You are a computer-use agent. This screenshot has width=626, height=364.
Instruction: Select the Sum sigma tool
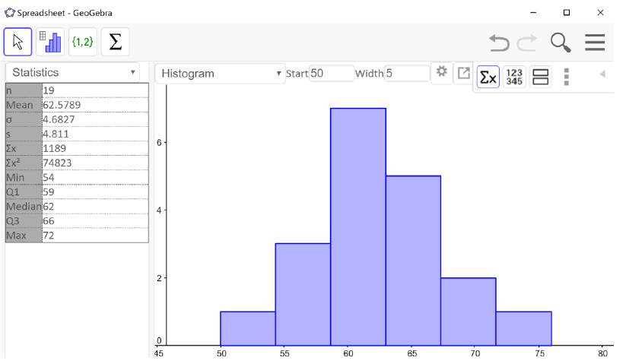(x=116, y=42)
